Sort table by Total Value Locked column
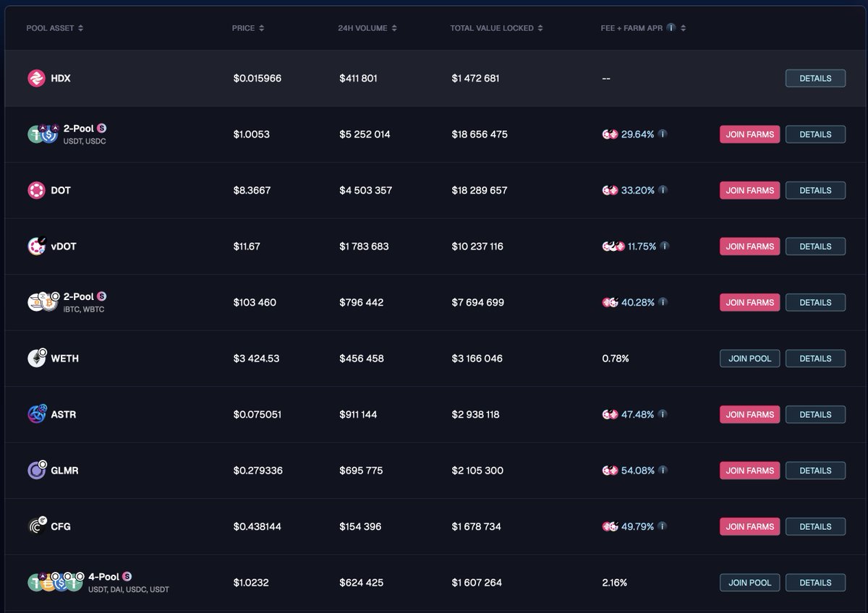 click(497, 28)
